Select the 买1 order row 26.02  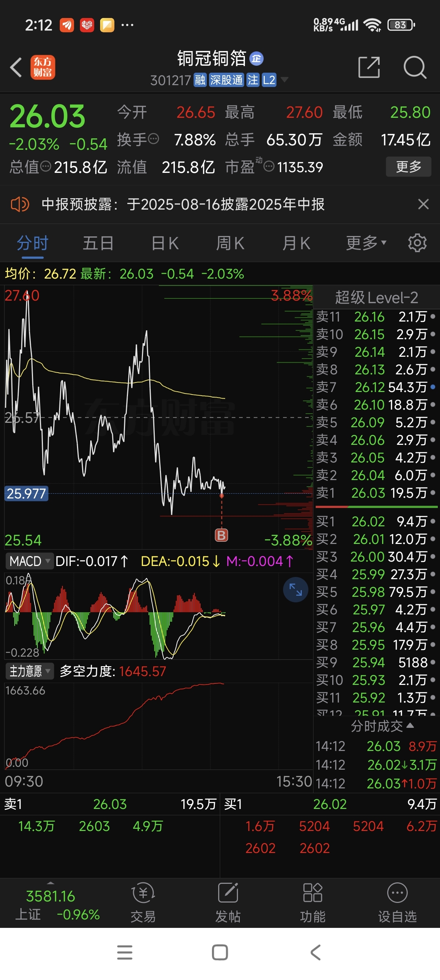click(x=376, y=522)
